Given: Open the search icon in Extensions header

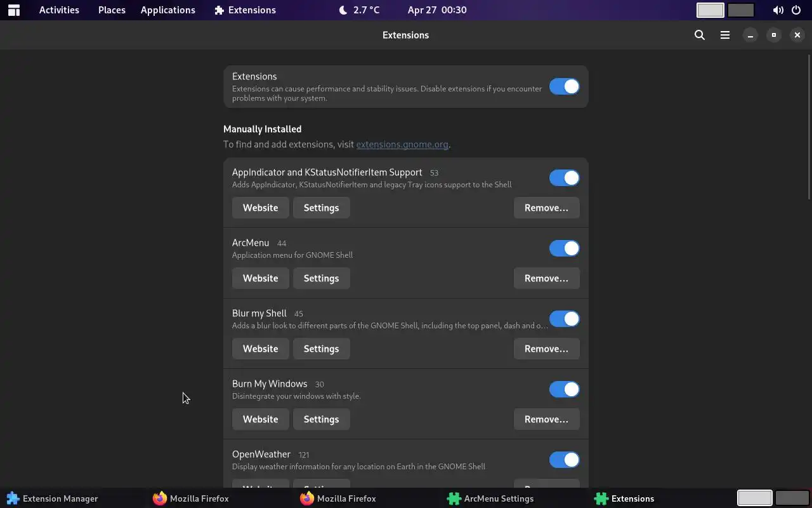Looking at the screenshot, I should coord(700,35).
